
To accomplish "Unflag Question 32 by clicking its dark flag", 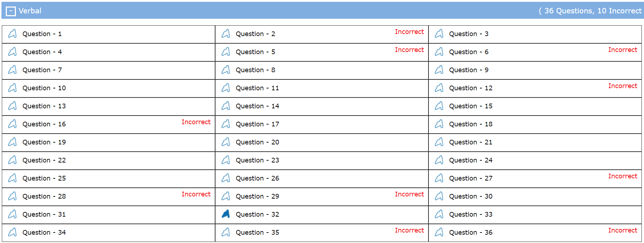I will [226, 214].
